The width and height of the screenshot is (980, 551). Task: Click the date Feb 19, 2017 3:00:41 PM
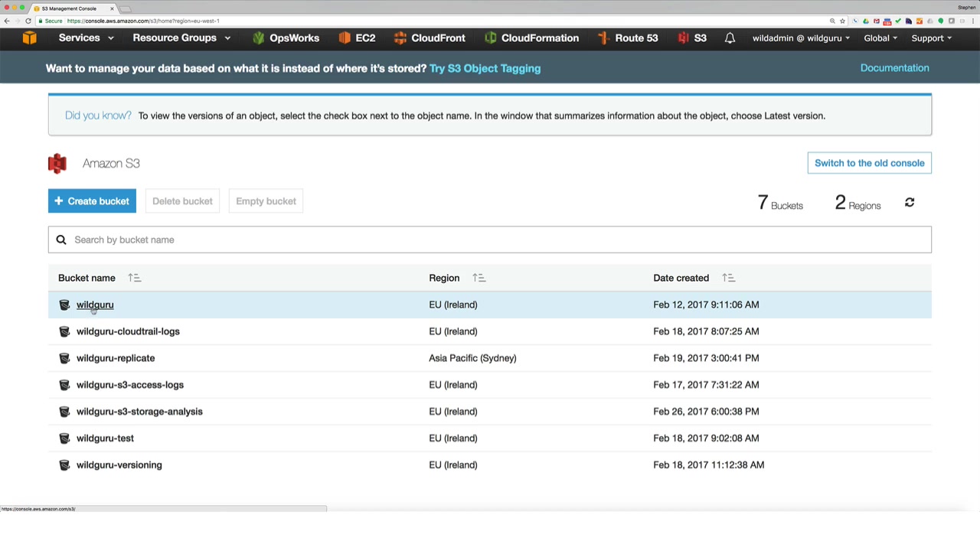[706, 358]
